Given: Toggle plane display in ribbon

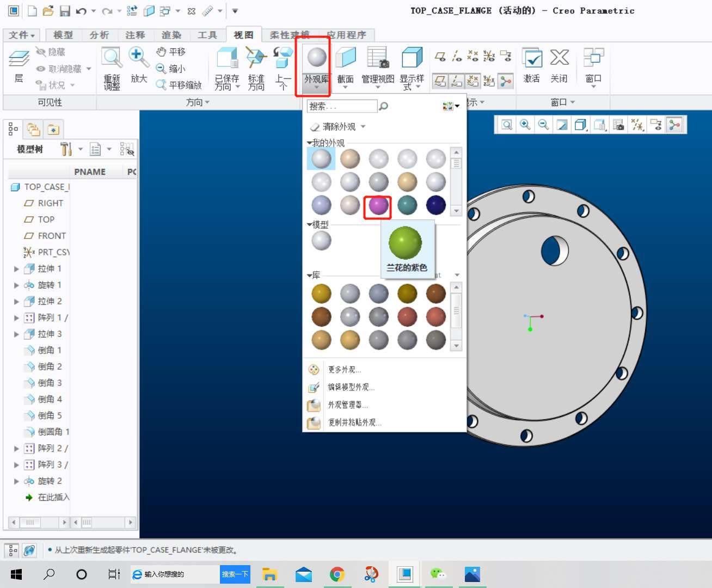Looking at the screenshot, I should tap(440, 81).
